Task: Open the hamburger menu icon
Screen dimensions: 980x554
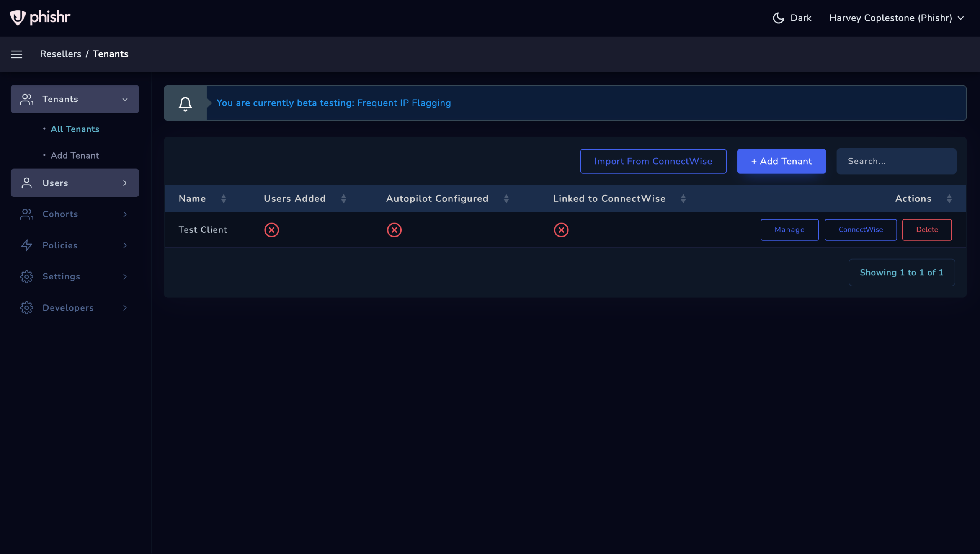Action: [16, 54]
